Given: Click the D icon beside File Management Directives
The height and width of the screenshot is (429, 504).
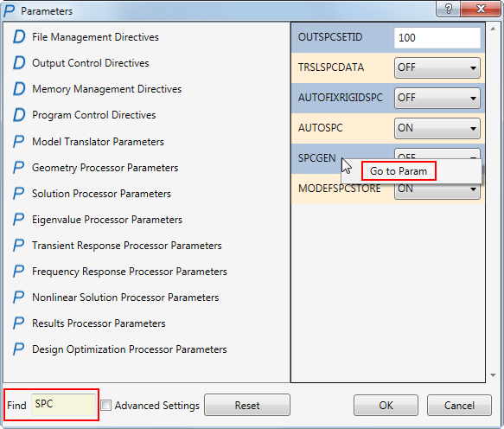Looking at the screenshot, I should [19, 36].
